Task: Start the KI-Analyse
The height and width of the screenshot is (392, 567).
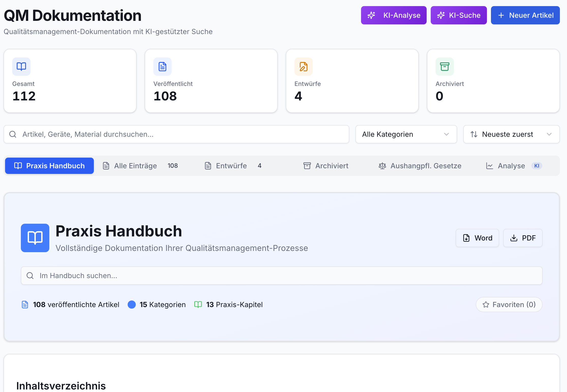Action: click(x=394, y=15)
